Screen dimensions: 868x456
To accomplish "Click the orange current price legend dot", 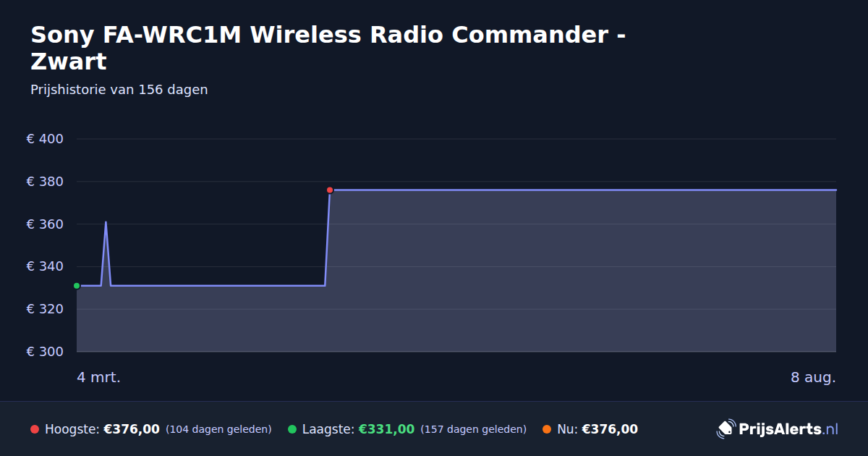I will (547, 429).
